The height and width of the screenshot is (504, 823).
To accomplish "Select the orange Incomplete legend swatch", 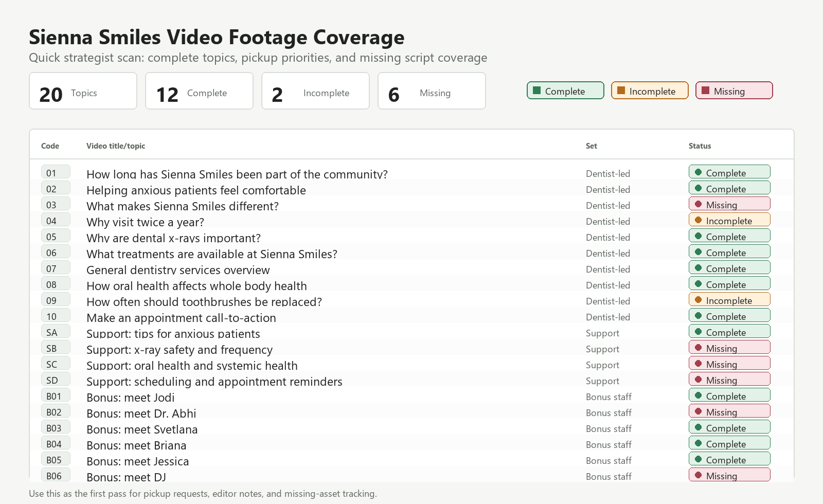I will point(621,91).
